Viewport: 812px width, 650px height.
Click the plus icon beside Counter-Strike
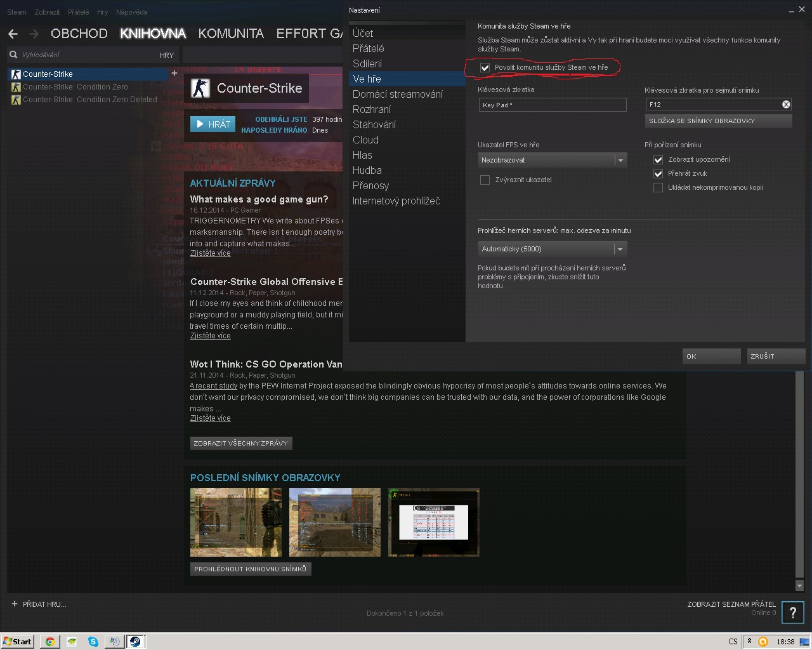coord(174,74)
